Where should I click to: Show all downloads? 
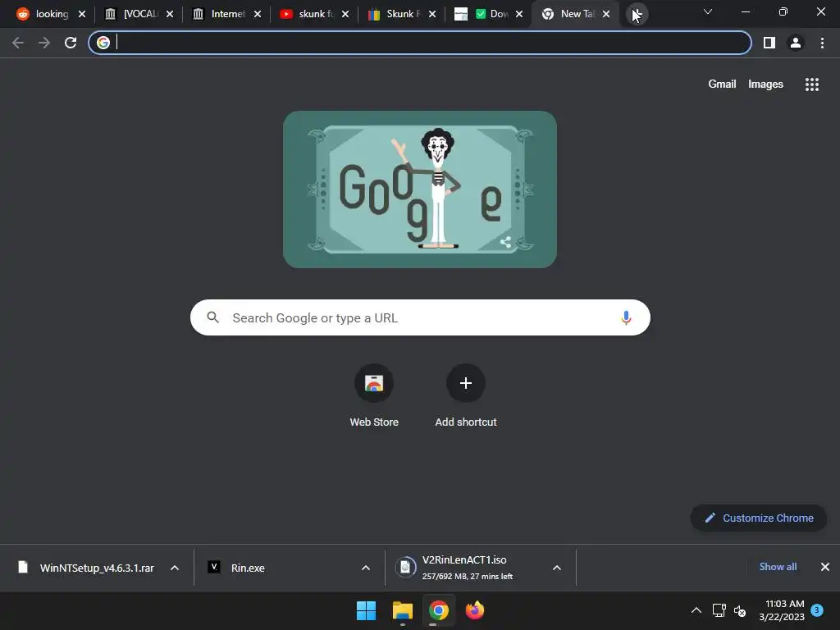(778, 567)
